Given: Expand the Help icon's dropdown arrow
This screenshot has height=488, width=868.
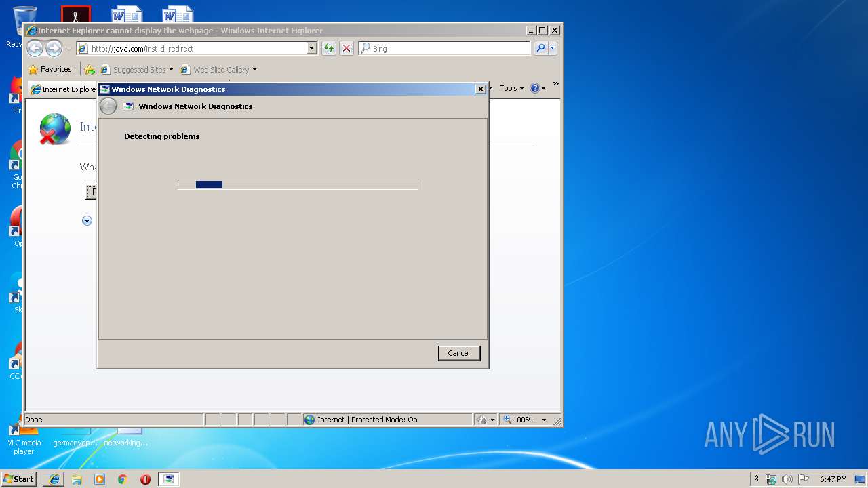Looking at the screenshot, I should click(543, 89).
